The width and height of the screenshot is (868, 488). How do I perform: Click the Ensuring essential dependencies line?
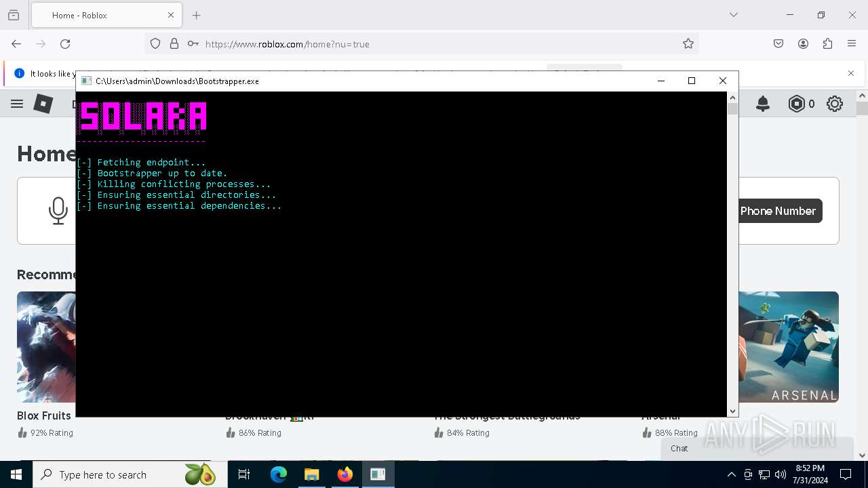pos(179,206)
